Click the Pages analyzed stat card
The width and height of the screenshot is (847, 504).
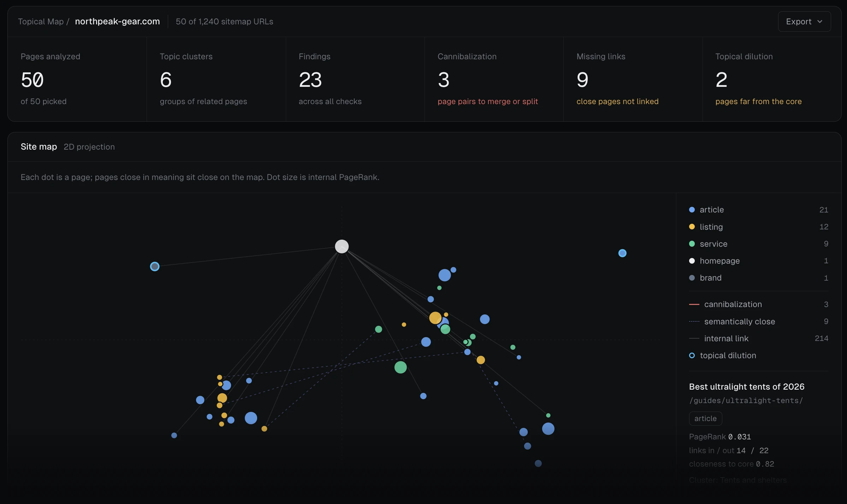77,79
